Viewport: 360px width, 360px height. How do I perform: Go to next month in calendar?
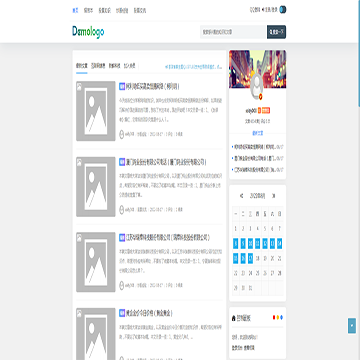(274, 196)
